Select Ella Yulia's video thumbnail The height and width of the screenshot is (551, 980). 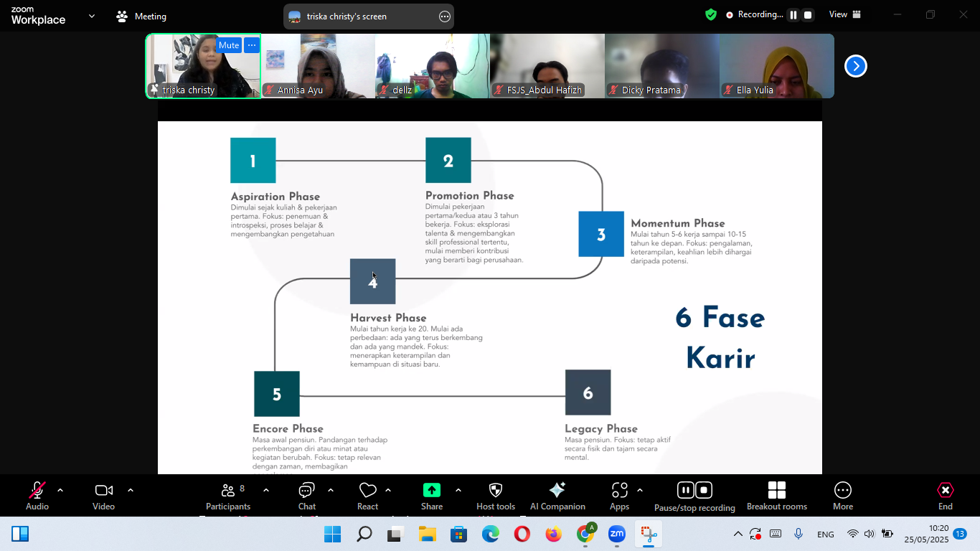click(x=777, y=66)
